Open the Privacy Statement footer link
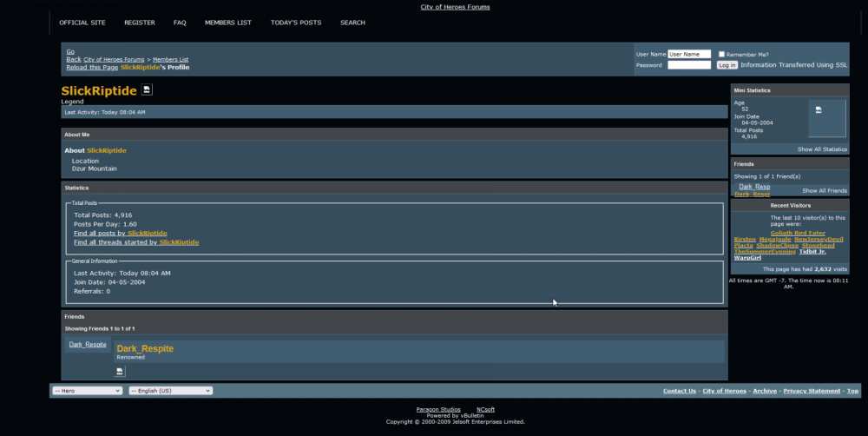The image size is (868, 436). click(812, 391)
